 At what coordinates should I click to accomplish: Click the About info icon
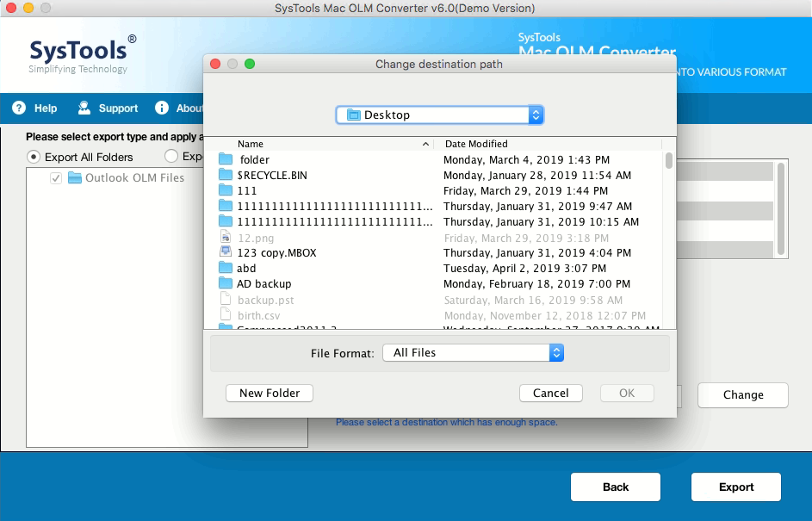[x=162, y=108]
